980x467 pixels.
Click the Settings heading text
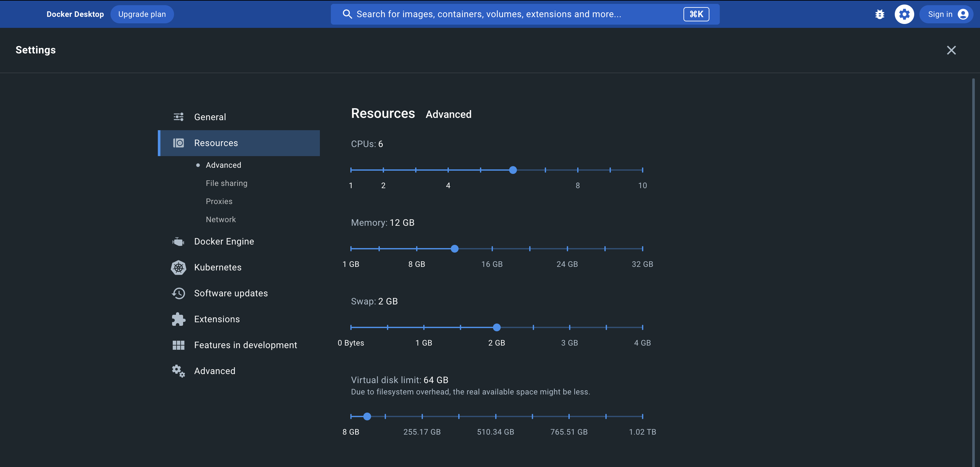point(35,50)
